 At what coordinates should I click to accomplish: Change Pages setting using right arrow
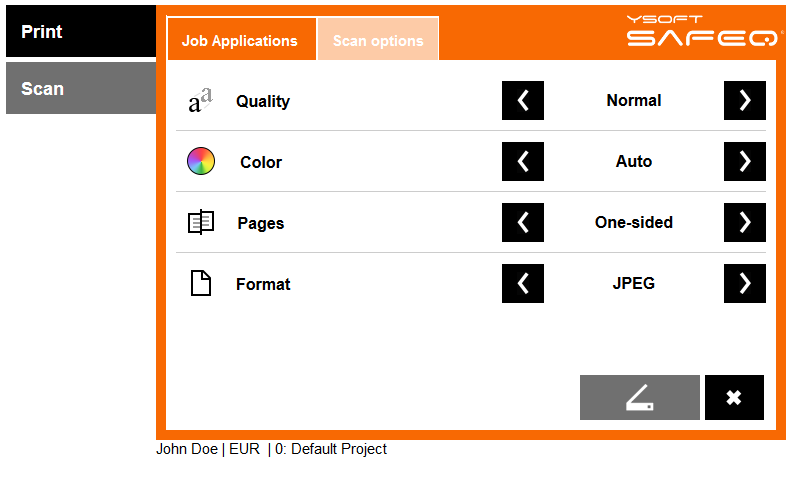[x=744, y=222]
